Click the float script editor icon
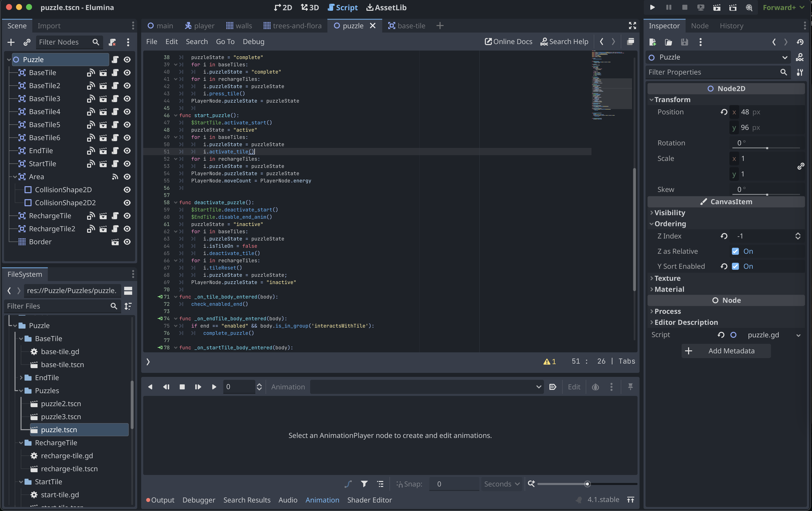The image size is (812, 511). [x=630, y=42]
